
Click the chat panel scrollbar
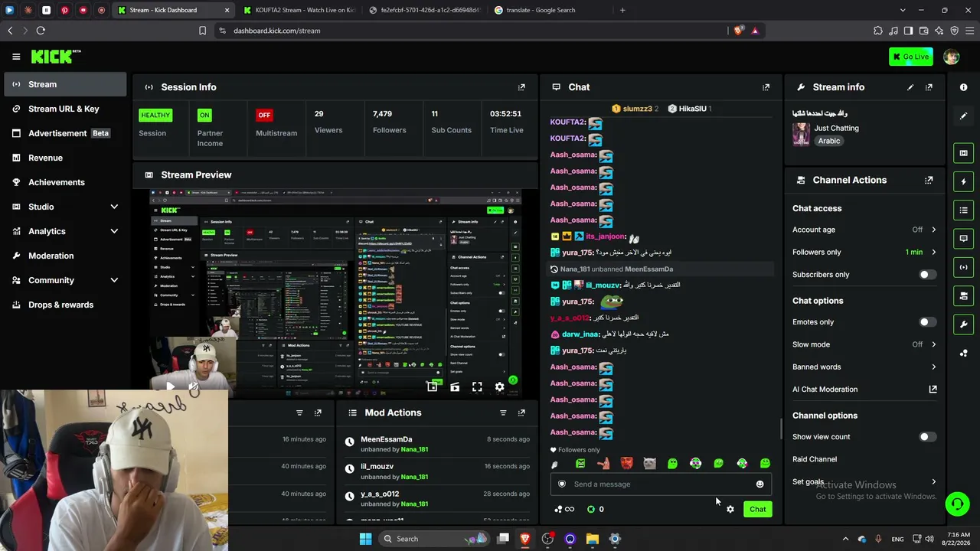780,429
